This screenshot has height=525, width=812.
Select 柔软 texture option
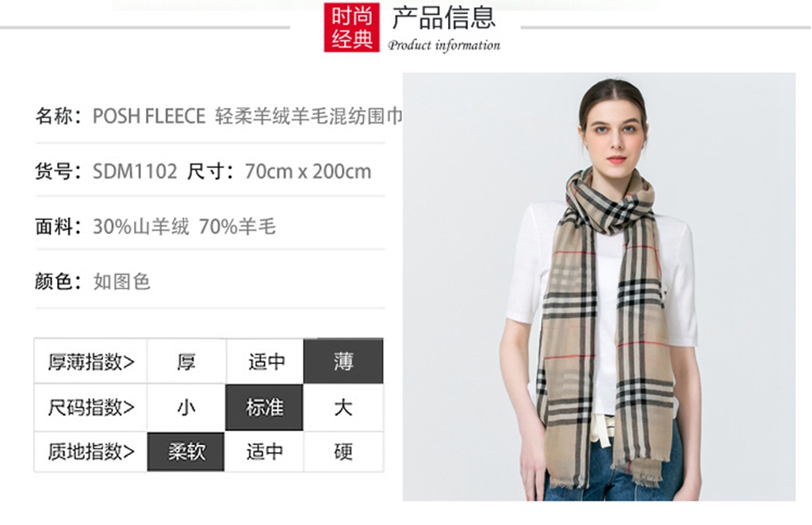tap(186, 452)
